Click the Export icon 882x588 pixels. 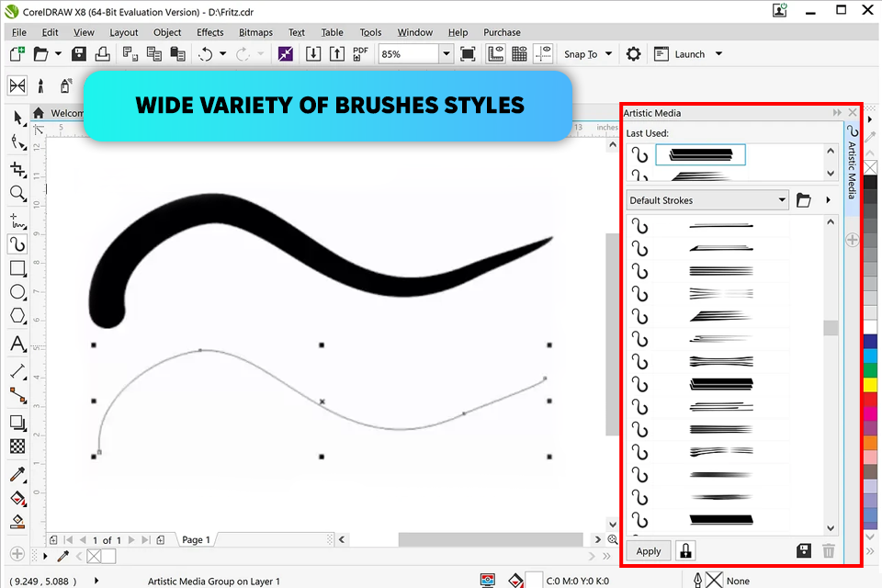(x=337, y=54)
